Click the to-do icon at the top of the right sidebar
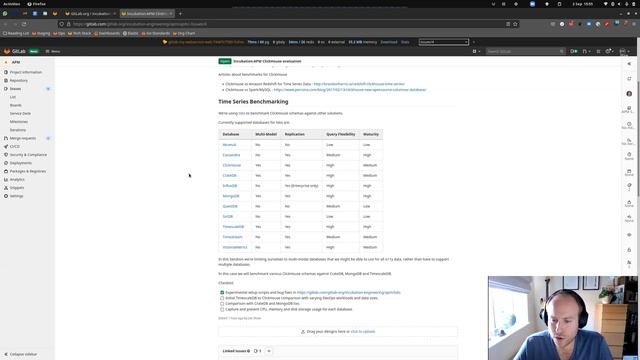The image size is (640, 360). [x=629, y=78]
